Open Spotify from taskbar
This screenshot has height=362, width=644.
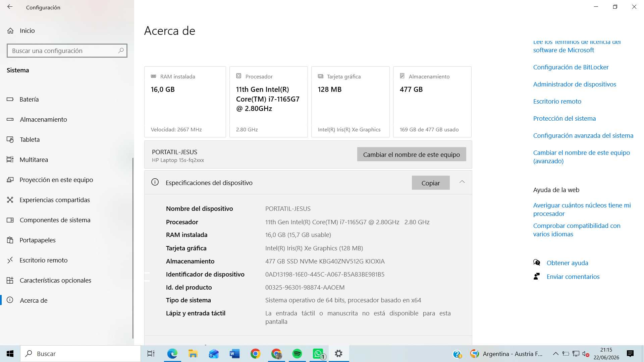coord(297,354)
